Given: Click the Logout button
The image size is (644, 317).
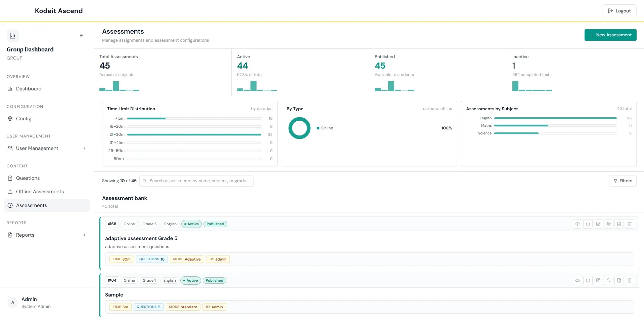Looking at the screenshot, I should [619, 11].
